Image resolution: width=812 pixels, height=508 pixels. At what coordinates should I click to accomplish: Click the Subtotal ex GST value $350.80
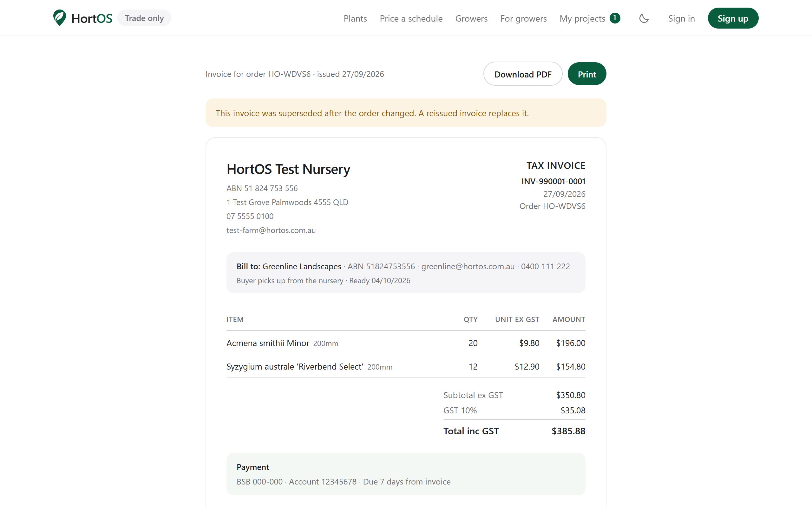point(570,396)
